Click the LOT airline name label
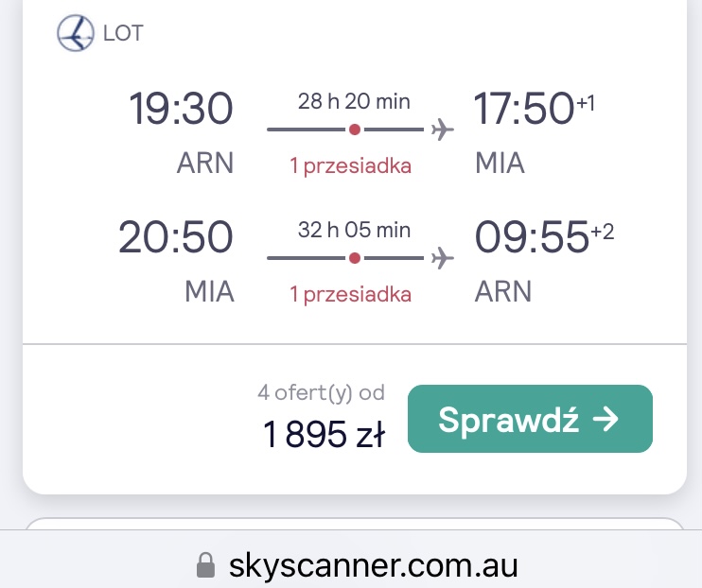 [x=123, y=34]
